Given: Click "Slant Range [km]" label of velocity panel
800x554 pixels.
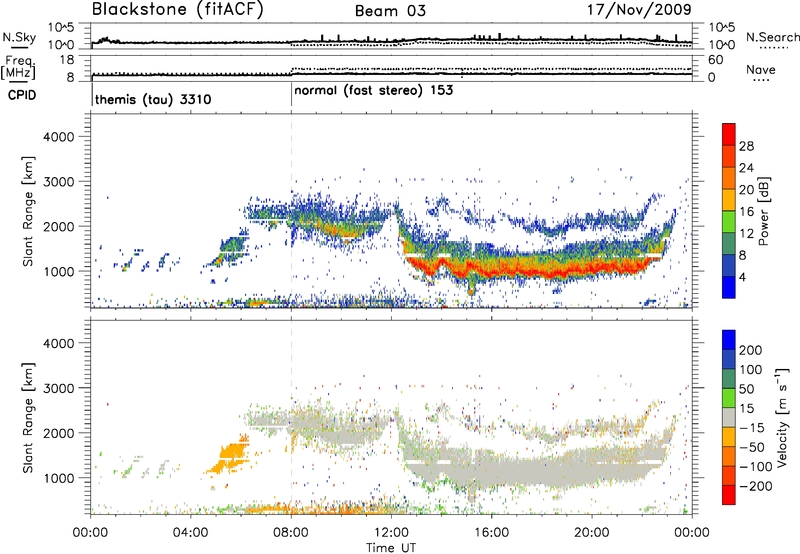Looking at the screenshot, I should coord(28,417).
